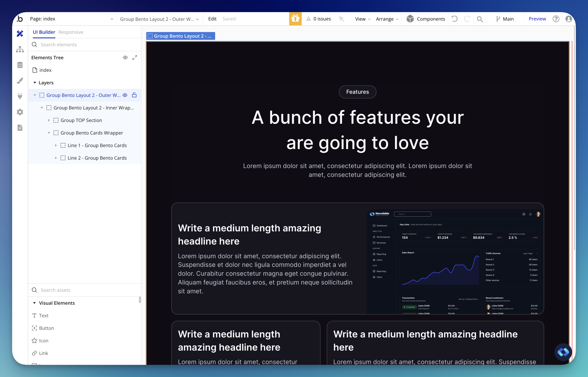Expand Line 2 - Group Bento Cards arrow
Viewport: 588px width, 377px height.
click(x=56, y=158)
